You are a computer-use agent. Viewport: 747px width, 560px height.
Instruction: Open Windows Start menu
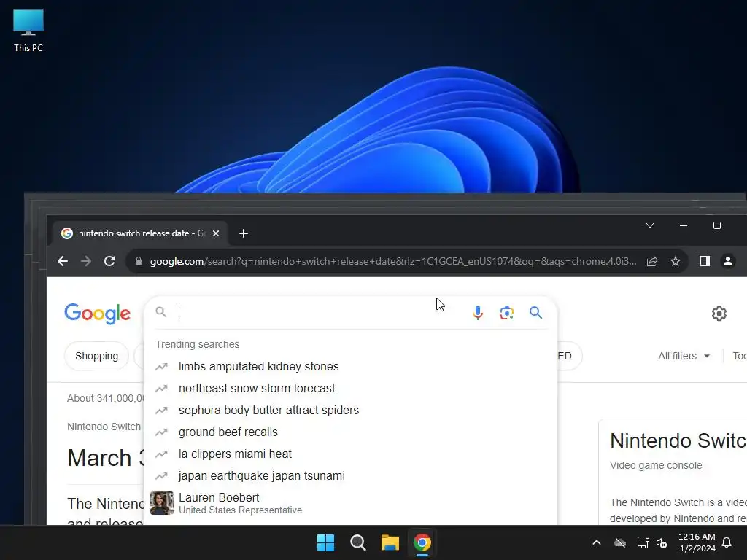(326, 542)
